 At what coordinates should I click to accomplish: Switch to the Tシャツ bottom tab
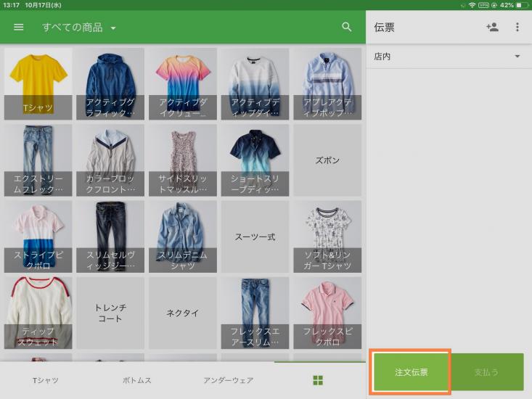point(46,380)
